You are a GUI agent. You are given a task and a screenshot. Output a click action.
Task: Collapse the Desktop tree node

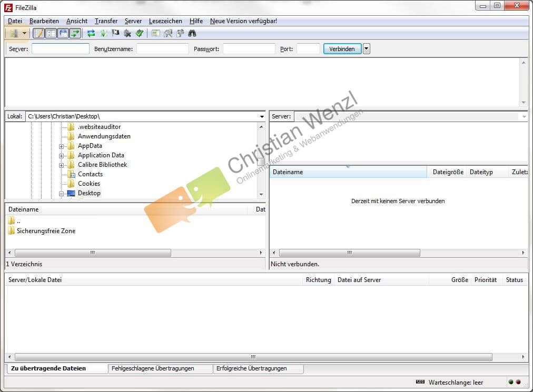[x=61, y=194]
